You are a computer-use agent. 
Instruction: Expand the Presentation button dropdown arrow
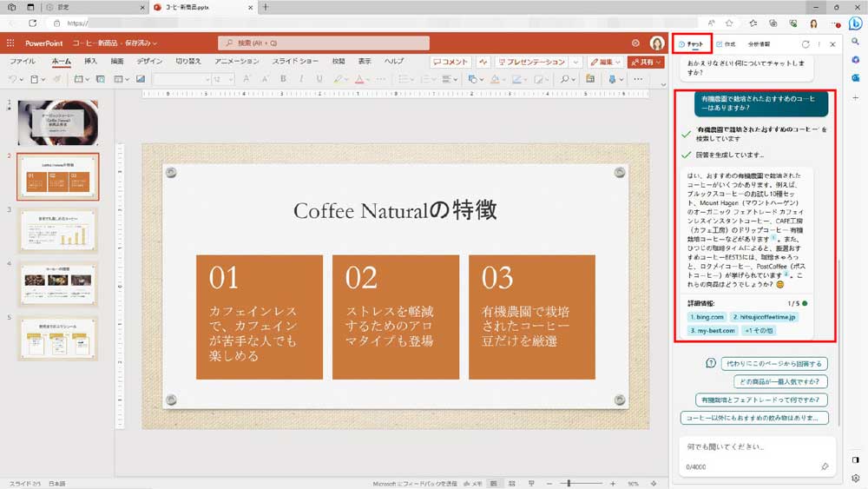point(575,62)
